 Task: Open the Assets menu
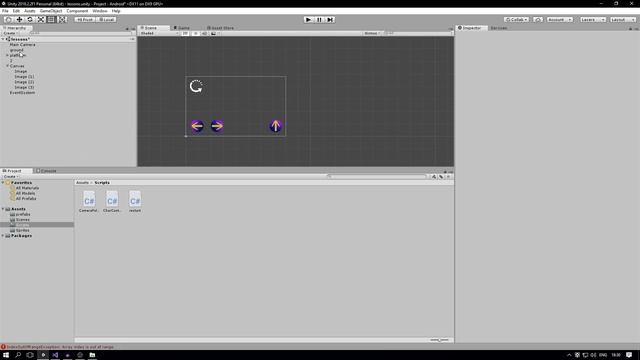click(x=29, y=11)
